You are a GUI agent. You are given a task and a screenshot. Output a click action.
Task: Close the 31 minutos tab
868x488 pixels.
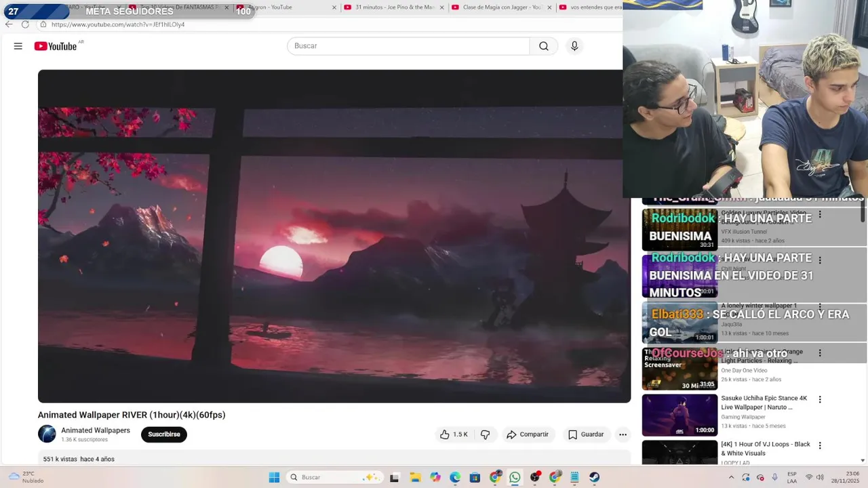pyautogui.click(x=442, y=7)
